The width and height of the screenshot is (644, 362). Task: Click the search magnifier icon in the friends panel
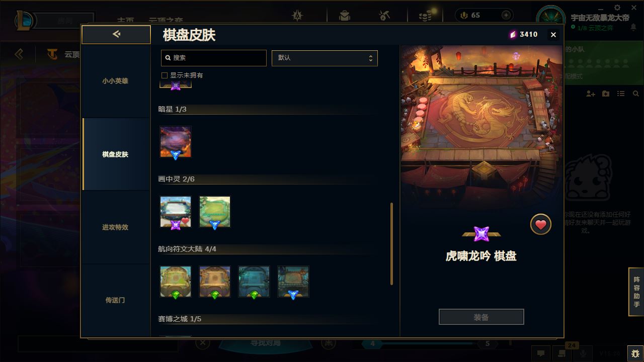coord(636,94)
